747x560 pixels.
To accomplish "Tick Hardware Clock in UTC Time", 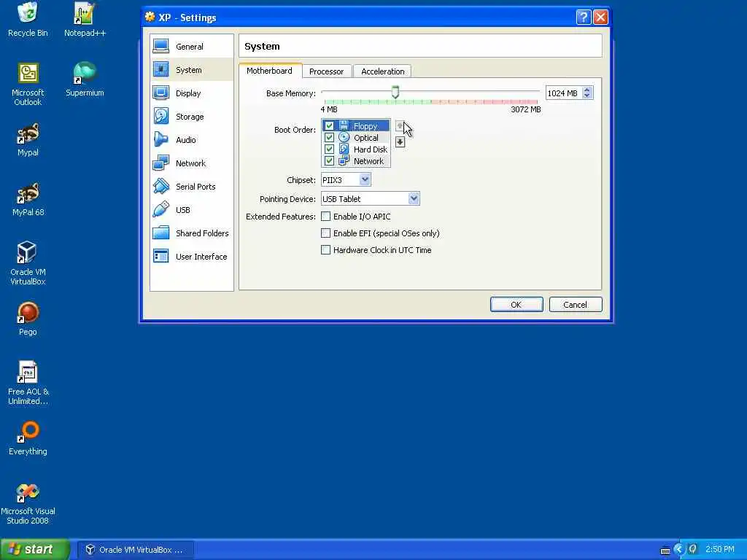I will (326, 249).
